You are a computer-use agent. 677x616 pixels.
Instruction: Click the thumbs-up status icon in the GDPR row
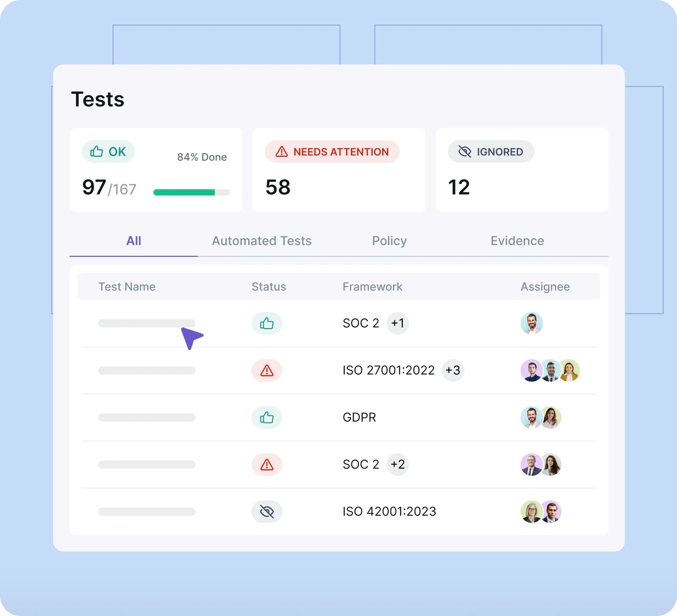click(267, 417)
